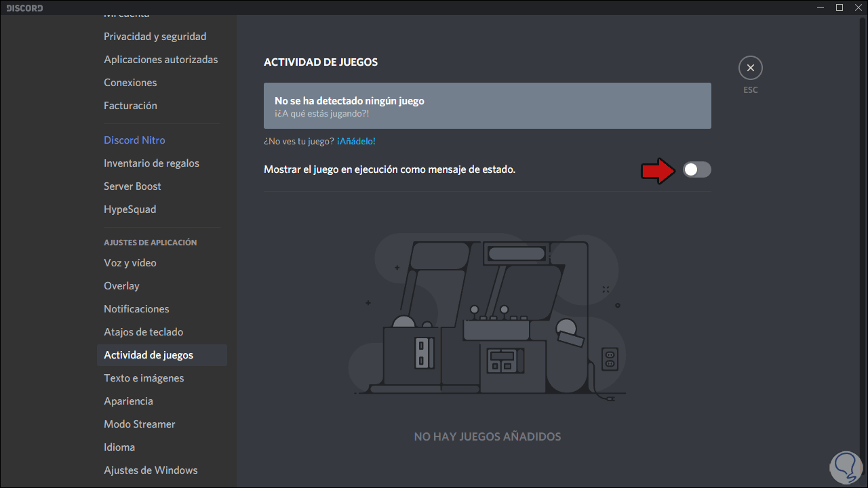
Task: Click the 'ACTIVIDAD DE JUEGOS' page heading
Action: coord(321,62)
